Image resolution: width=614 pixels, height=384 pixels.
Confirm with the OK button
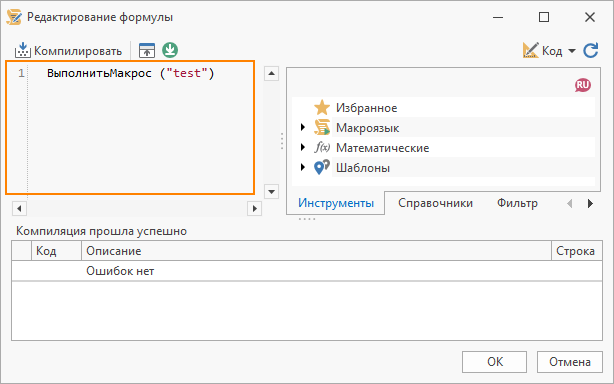point(494,362)
